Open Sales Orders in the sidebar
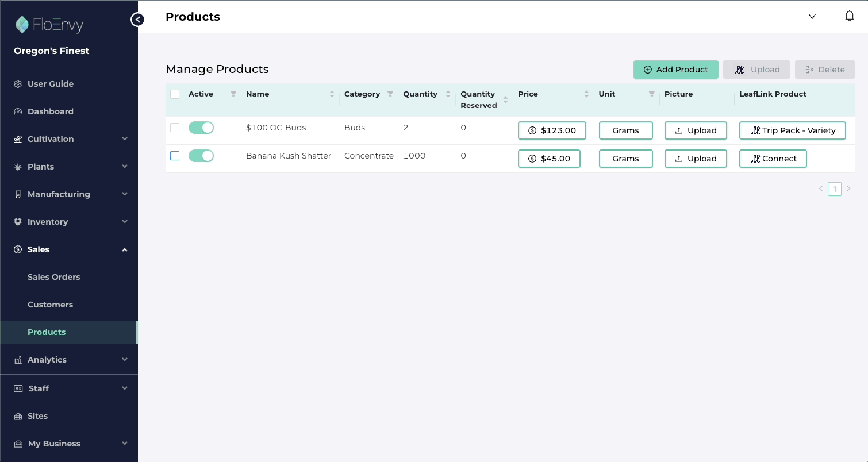The width and height of the screenshot is (868, 462). click(x=54, y=277)
